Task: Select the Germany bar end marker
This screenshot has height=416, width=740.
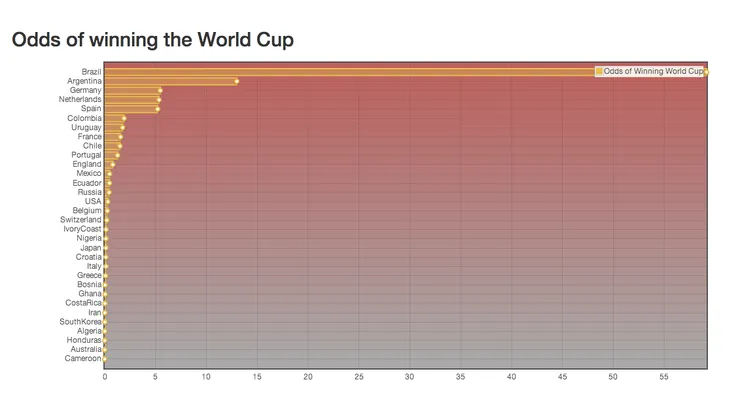Action: [x=160, y=90]
